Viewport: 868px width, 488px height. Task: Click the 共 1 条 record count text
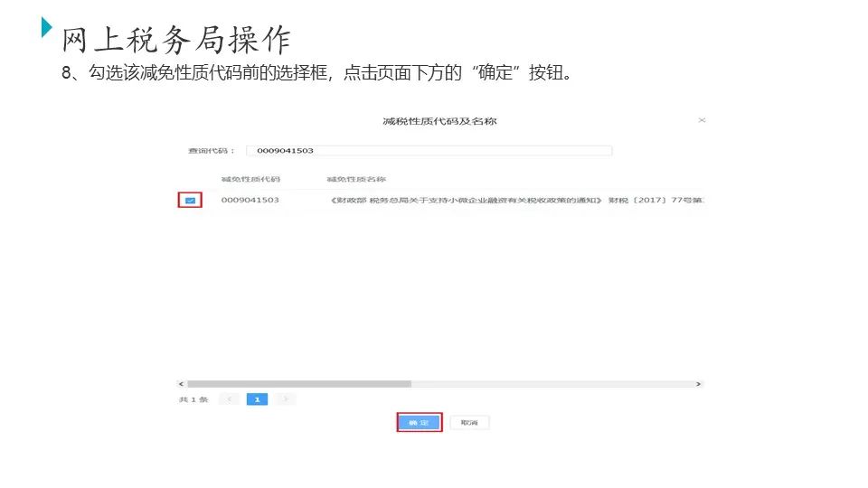(x=193, y=399)
